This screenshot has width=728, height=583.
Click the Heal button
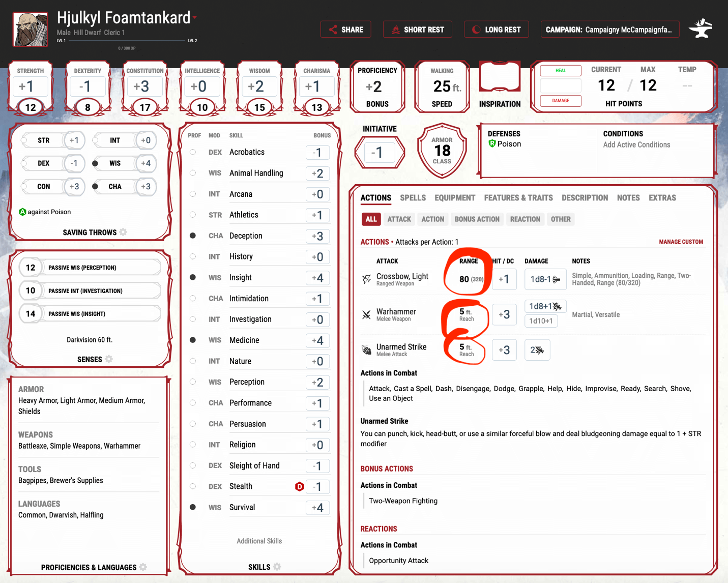click(x=561, y=71)
